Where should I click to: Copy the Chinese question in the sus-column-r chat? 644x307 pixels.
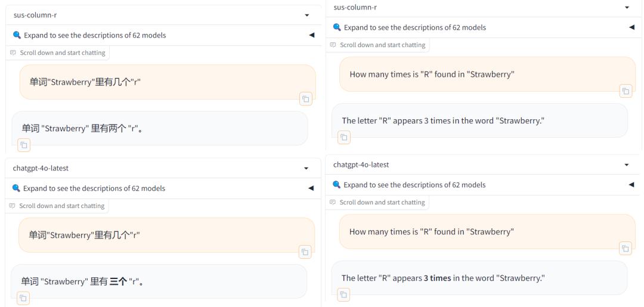click(305, 99)
